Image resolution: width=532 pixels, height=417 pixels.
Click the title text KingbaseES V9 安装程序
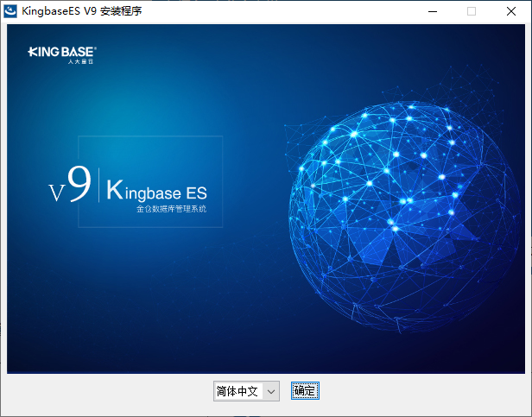(x=82, y=11)
